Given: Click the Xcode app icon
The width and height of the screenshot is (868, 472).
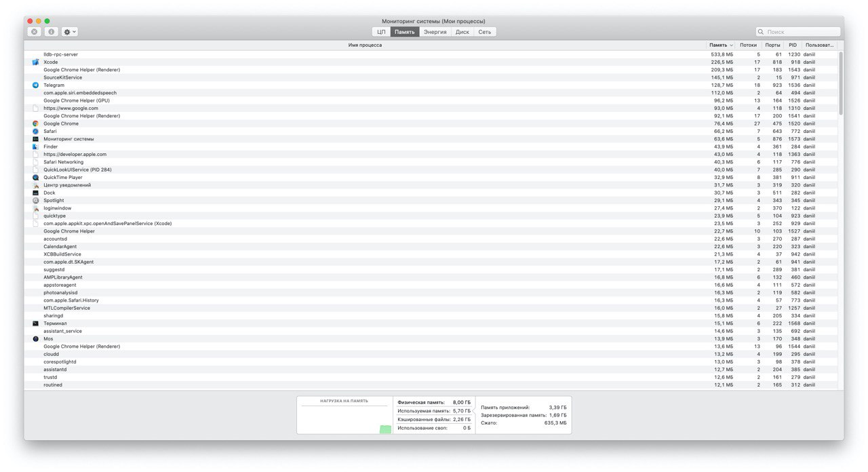Looking at the screenshot, I should click(36, 62).
